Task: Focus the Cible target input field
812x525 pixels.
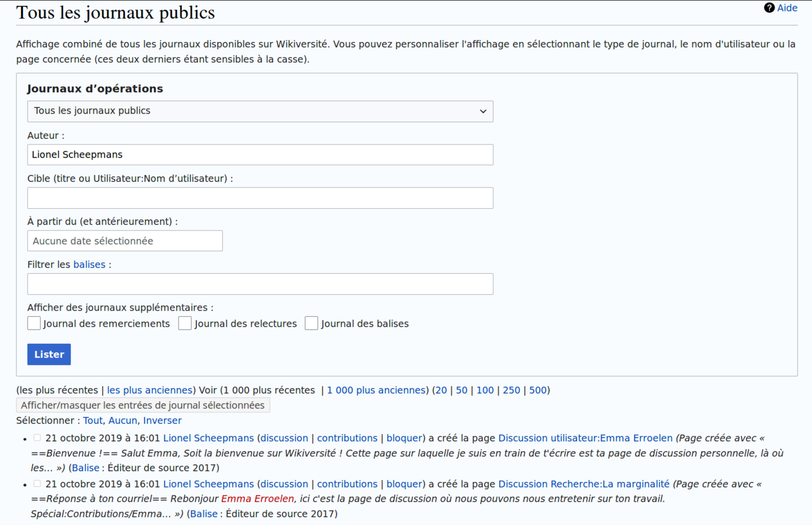Action: [260, 198]
